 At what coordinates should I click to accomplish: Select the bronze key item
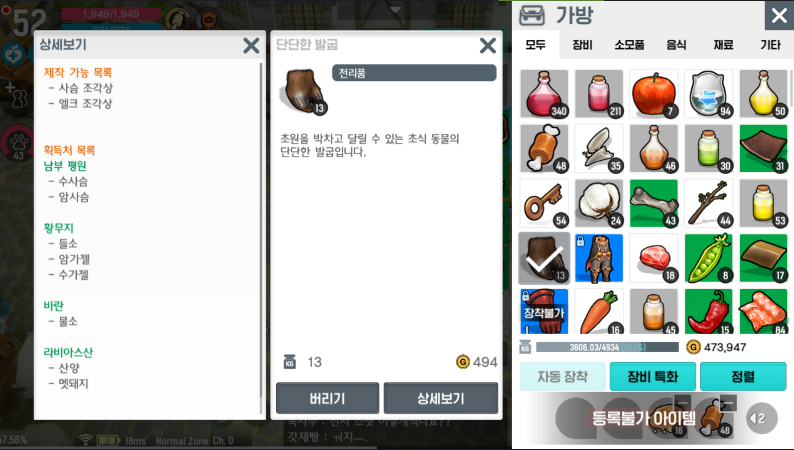click(544, 203)
